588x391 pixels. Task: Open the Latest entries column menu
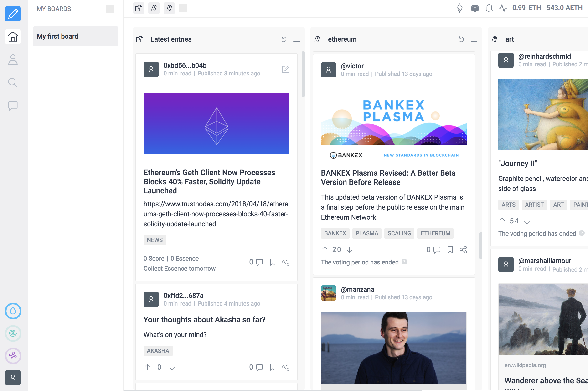point(296,39)
